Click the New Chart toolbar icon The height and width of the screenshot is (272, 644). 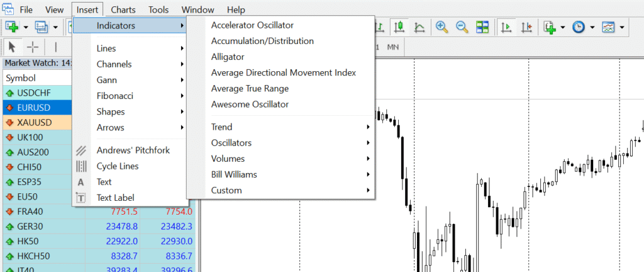(13, 27)
